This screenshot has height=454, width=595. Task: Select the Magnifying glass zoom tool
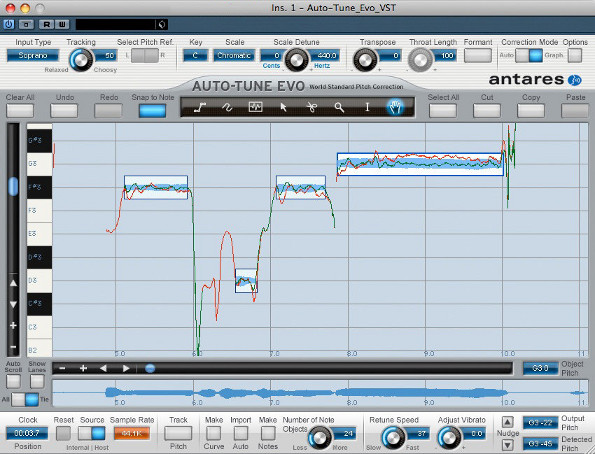339,108
